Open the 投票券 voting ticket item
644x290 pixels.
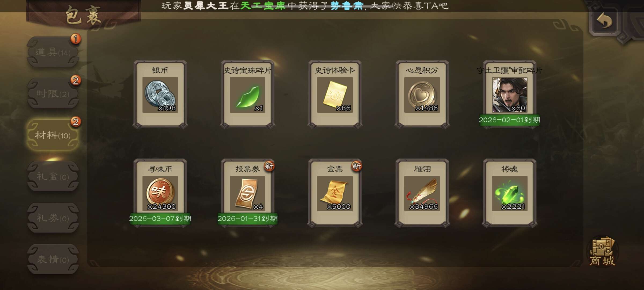[247, 193]
